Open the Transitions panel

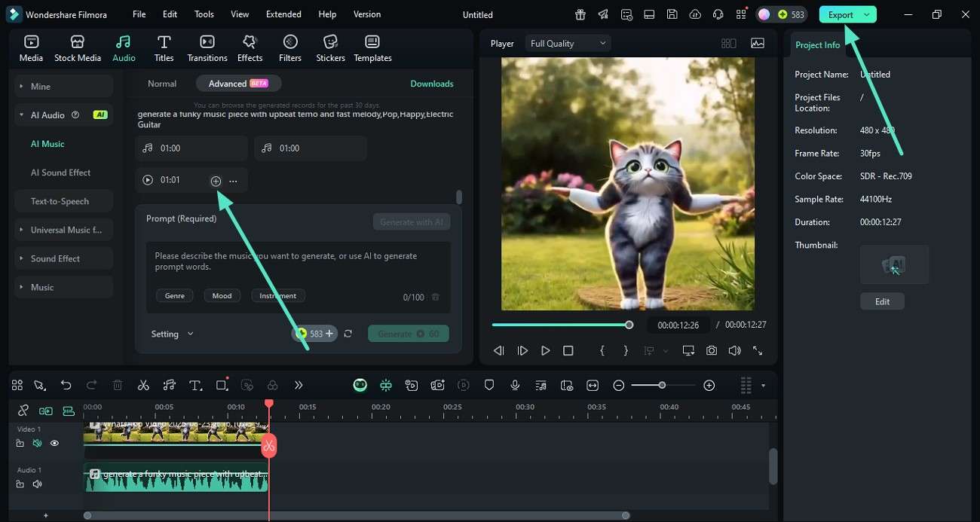207,48
